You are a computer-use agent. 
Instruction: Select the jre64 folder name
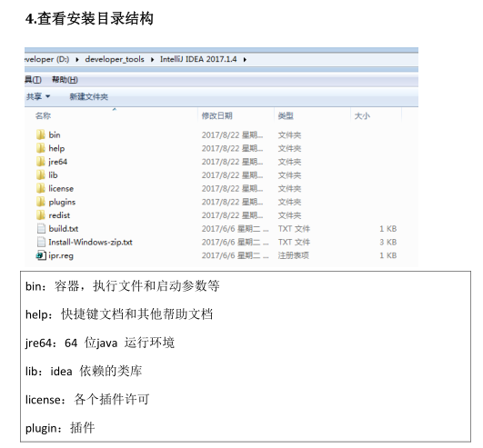(x=58, y=162)
